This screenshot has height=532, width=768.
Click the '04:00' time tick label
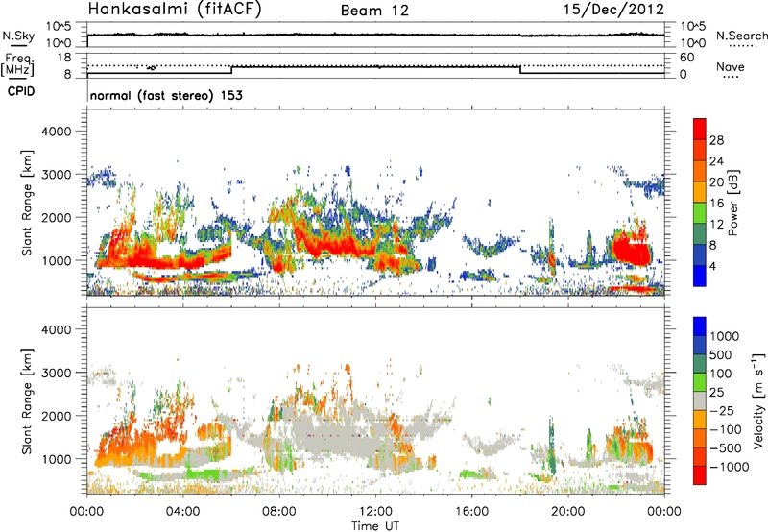pyautogui.click(x=182, y=512)
